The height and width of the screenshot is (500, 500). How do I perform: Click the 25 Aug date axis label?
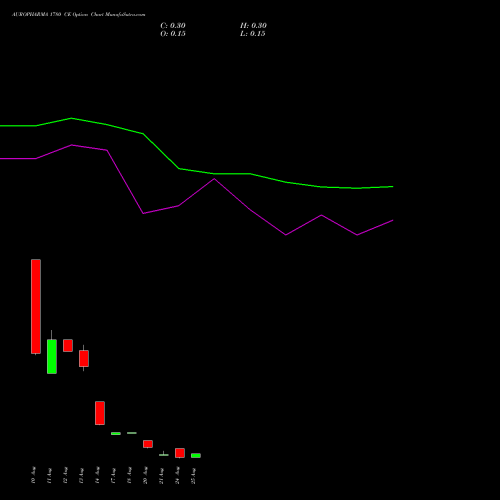[193, 475]
